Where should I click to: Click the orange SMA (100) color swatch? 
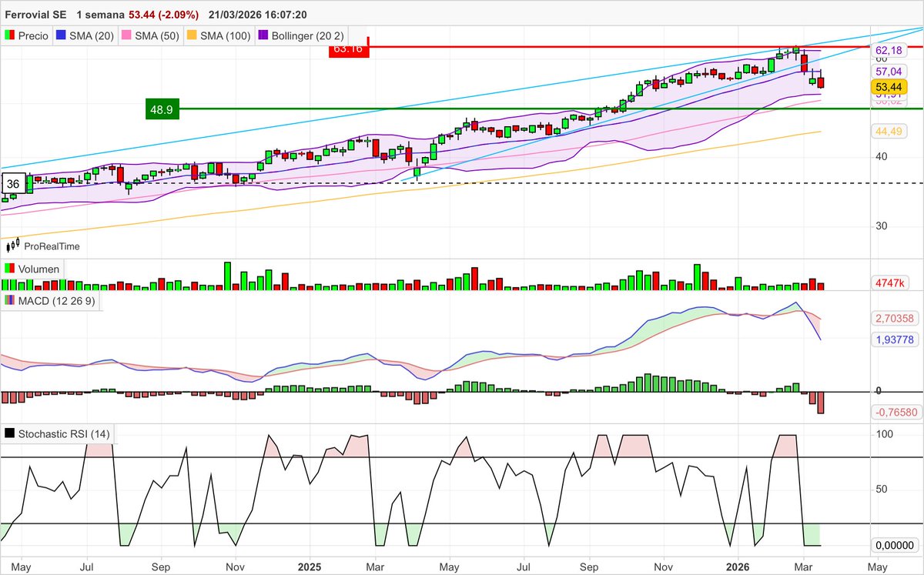tap(191, 35)
